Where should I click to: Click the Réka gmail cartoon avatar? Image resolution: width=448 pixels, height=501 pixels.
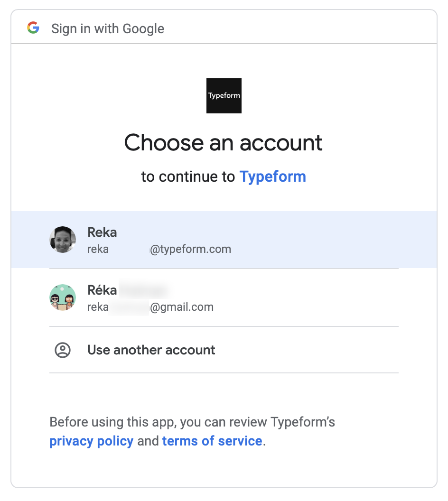(x=63, y=297)
